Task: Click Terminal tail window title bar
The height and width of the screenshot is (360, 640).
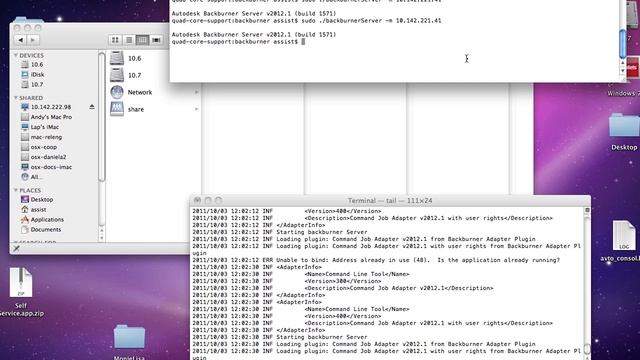Action: [x=390, y=200]
